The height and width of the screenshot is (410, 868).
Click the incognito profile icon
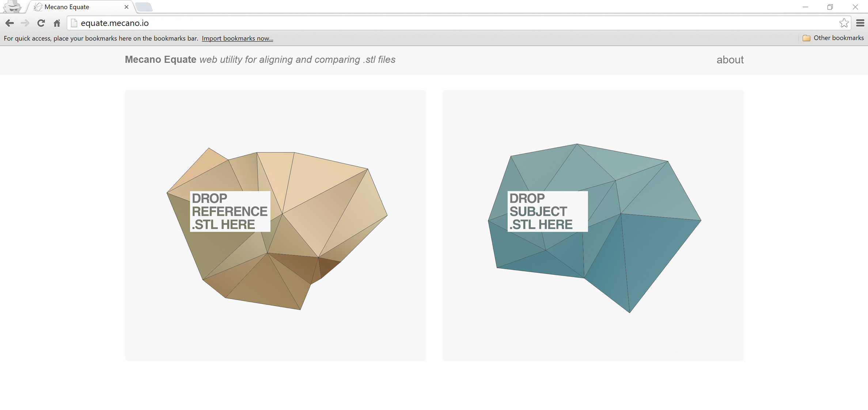13,7
